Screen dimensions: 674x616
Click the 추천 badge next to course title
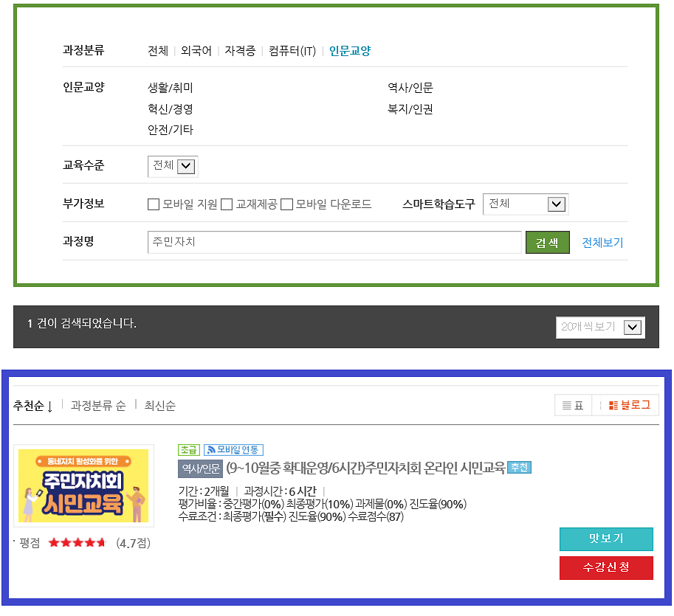519,468
